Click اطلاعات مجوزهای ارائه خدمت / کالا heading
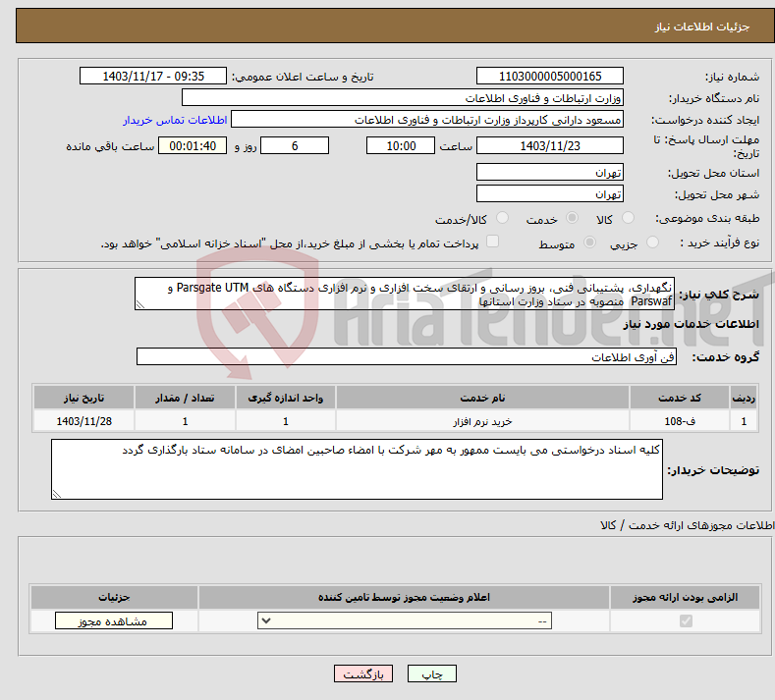775x700 pixels. click(687, 525)
